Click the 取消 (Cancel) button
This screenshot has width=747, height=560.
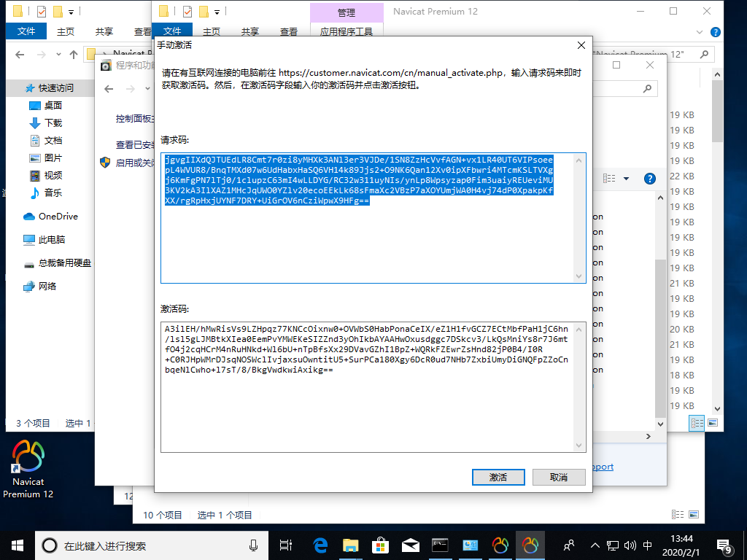point(559,477)
